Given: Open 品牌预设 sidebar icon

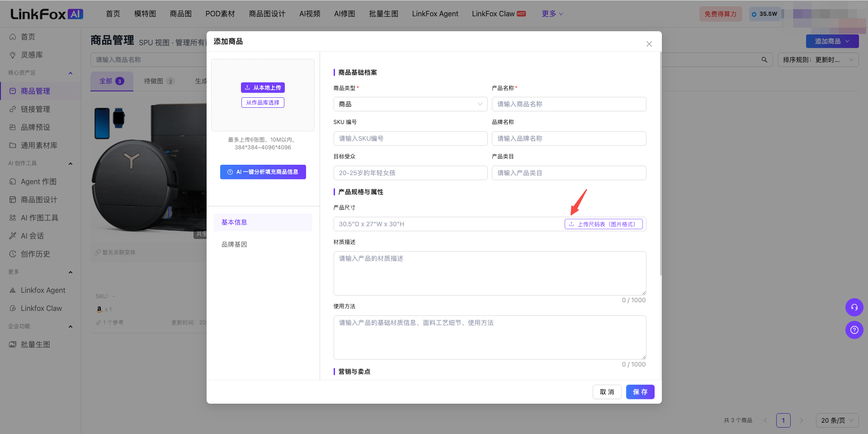Looking at the screenshot, I should click(13, 127).
